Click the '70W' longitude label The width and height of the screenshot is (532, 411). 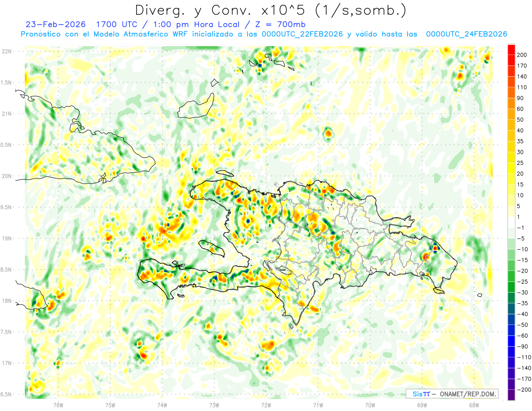[370, 405]
